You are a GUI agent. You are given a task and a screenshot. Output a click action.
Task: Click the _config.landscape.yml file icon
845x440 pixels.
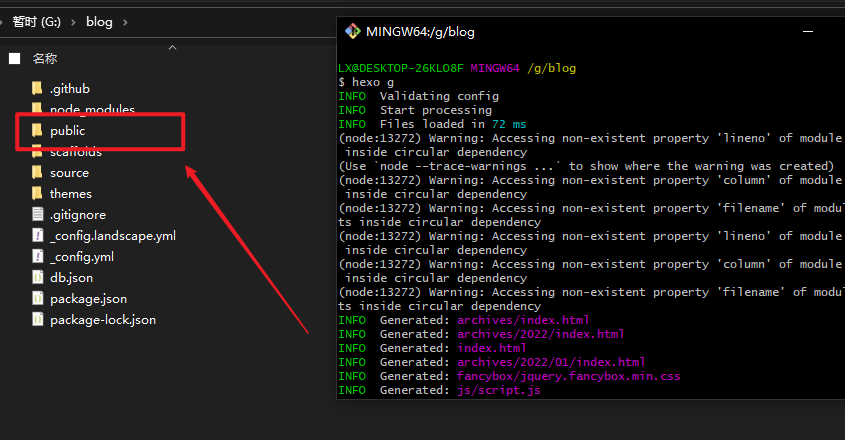click(38, 236)
